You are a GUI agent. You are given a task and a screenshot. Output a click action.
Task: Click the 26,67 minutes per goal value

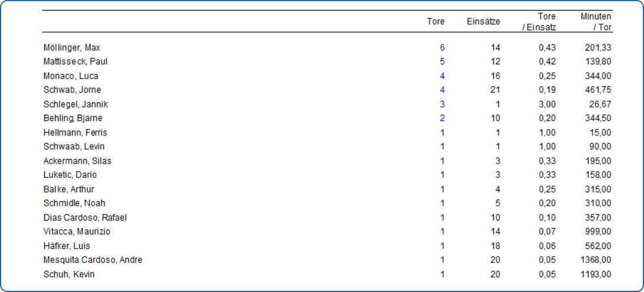tap(600, 104)
